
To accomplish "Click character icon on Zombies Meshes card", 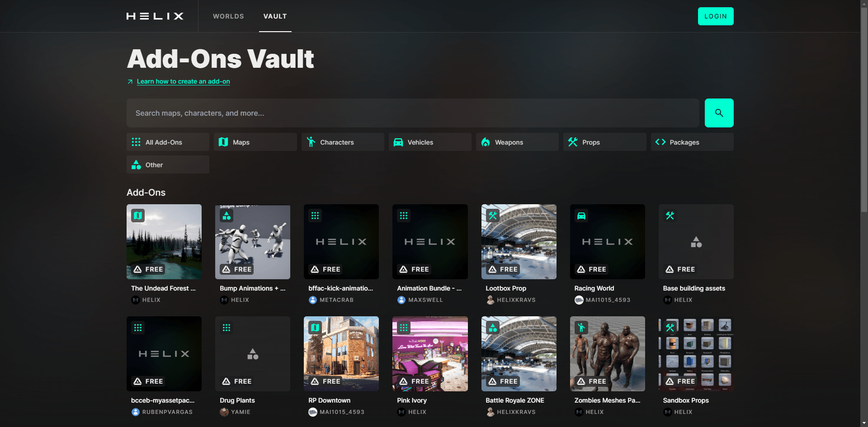I will coord(581,328).
